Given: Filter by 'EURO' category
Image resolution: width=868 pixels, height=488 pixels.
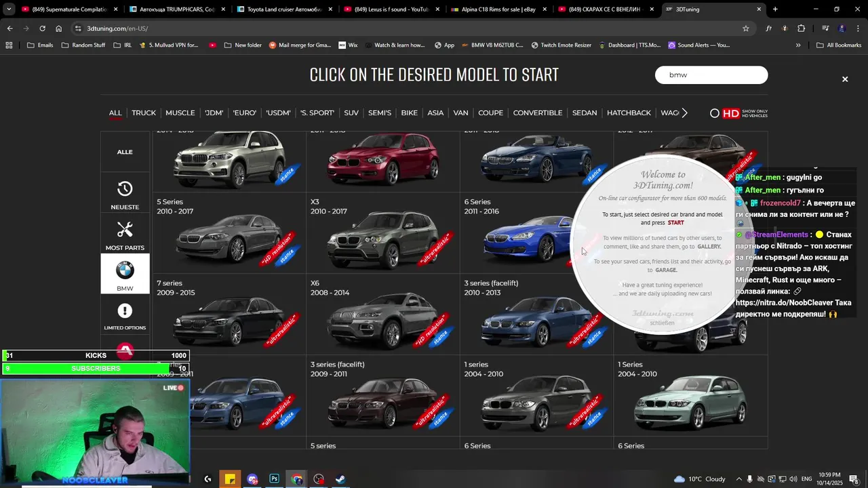Looking at the screenshot, I should click(x=245, y=113).
